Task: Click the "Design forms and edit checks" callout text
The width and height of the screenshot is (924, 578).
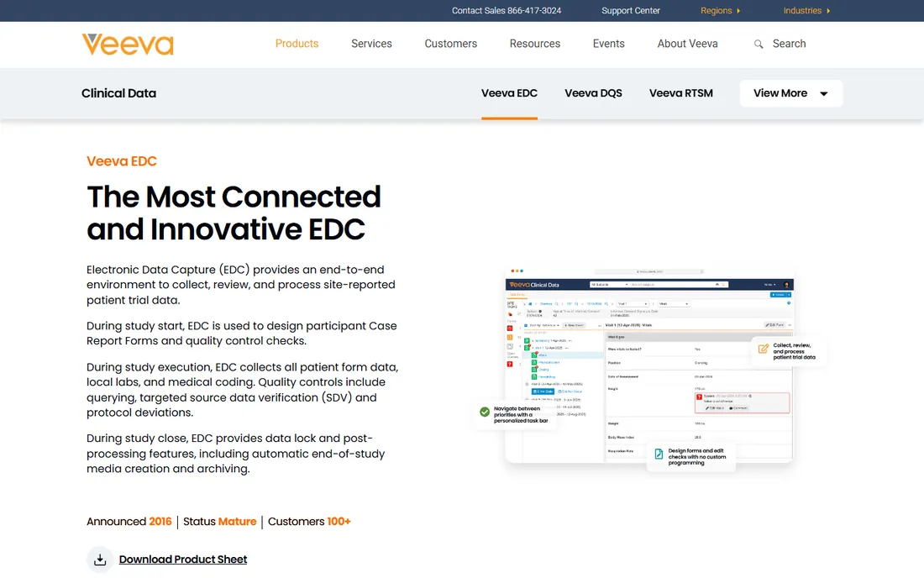Action: coord(696,457)
